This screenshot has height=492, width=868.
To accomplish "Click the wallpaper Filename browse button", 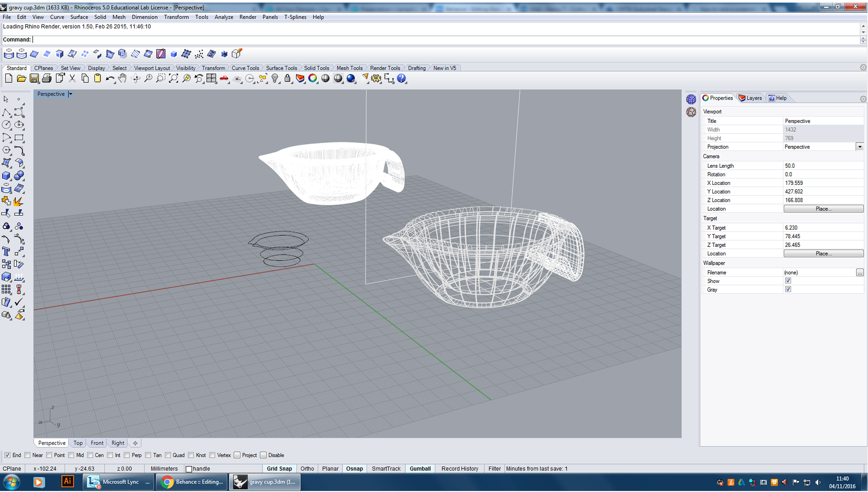I will pos(860,272).
